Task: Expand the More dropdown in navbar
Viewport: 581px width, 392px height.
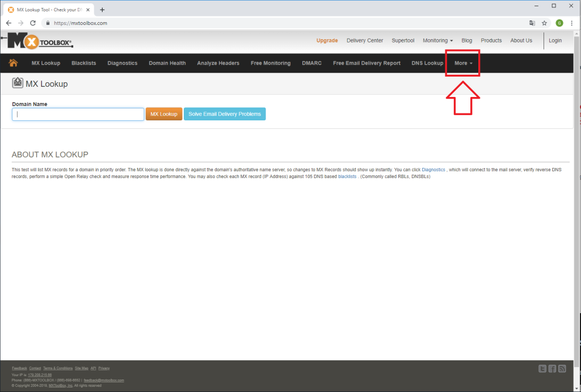Action: pyautogui.click(x=463, y=63)
